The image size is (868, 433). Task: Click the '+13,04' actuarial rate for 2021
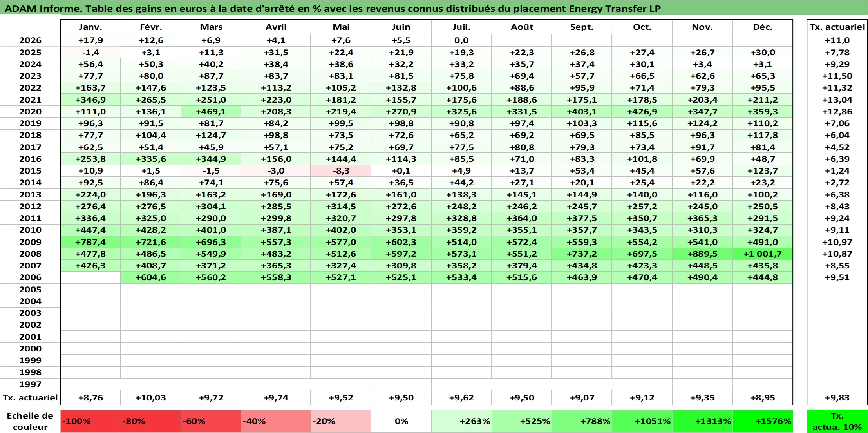837,100
